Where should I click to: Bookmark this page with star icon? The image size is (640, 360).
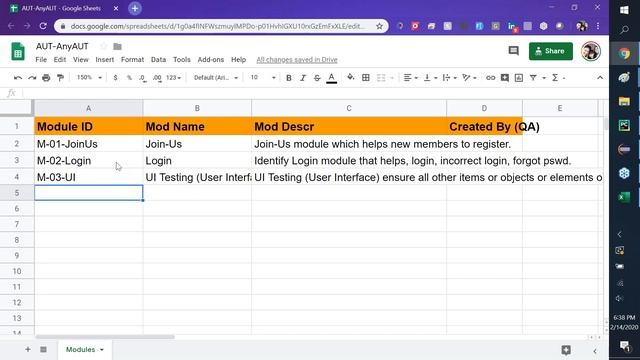379,26
